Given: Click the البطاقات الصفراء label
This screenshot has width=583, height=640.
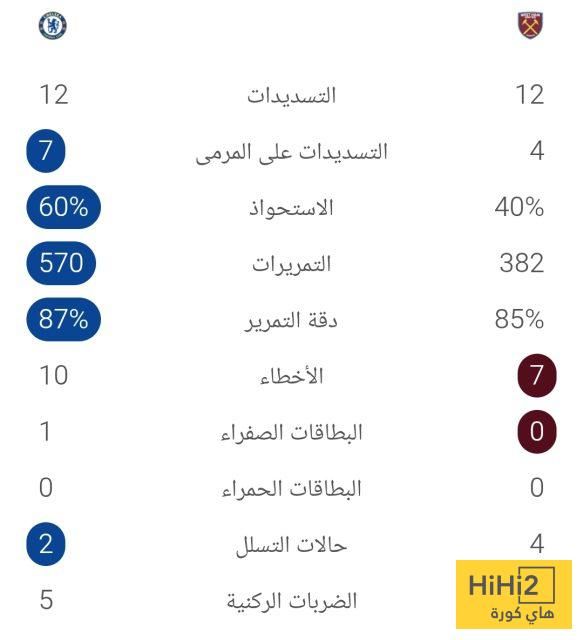Looking at the screenshot, I should tap(292, 432).
